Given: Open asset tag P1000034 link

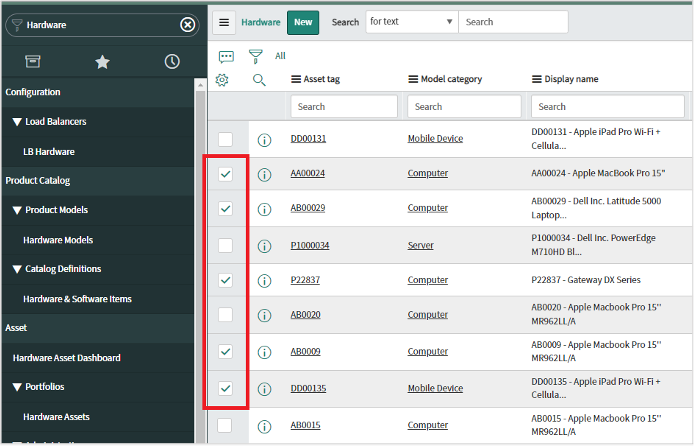Looking at the screenshot, I should pos(310,245).
